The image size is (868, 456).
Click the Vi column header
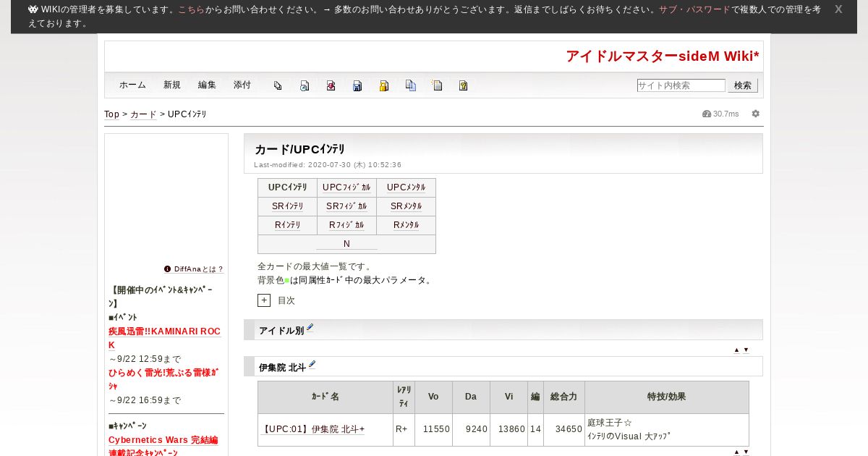point(509,397)
